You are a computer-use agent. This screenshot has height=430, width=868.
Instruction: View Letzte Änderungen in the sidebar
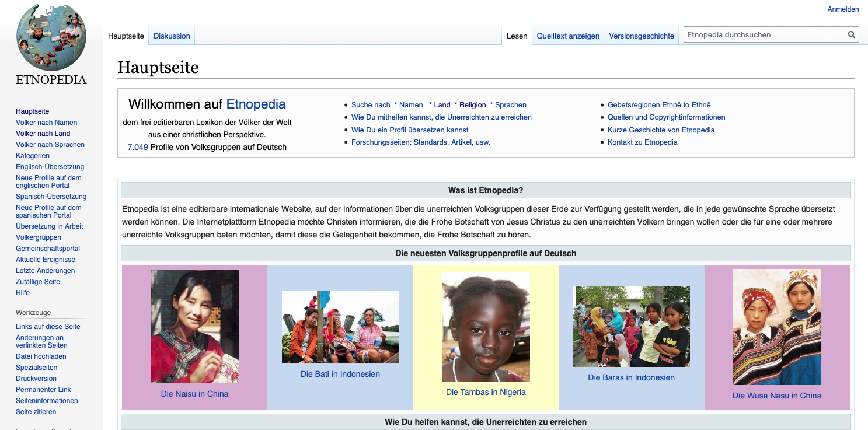45,271
